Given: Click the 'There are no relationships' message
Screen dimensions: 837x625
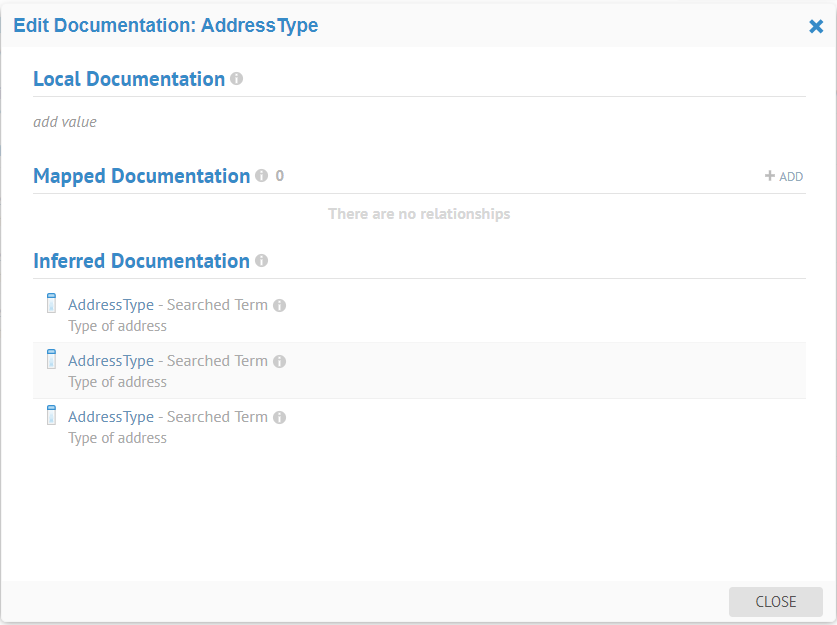Looking at the screenshot, I should click(419, 214).
